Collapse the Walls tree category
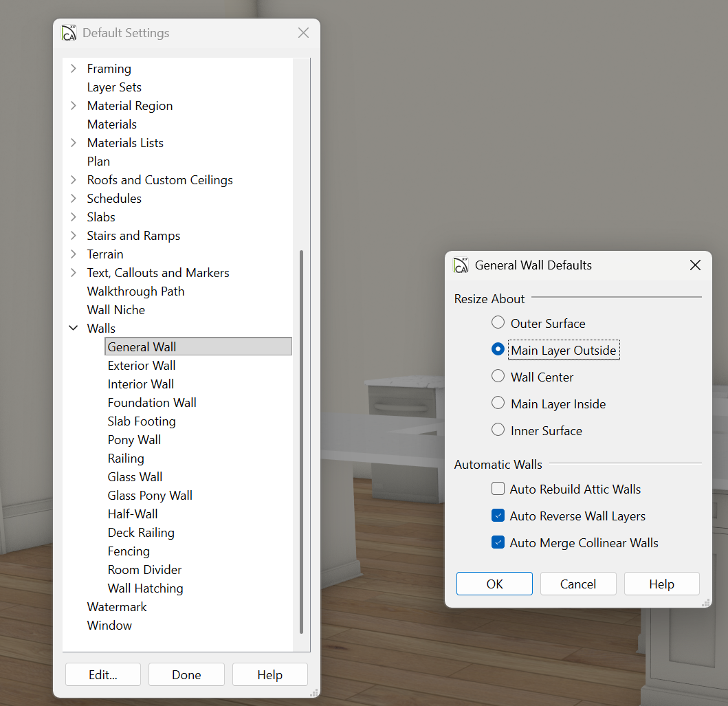This screenshot has height=706, width=728. click(74, 329)
